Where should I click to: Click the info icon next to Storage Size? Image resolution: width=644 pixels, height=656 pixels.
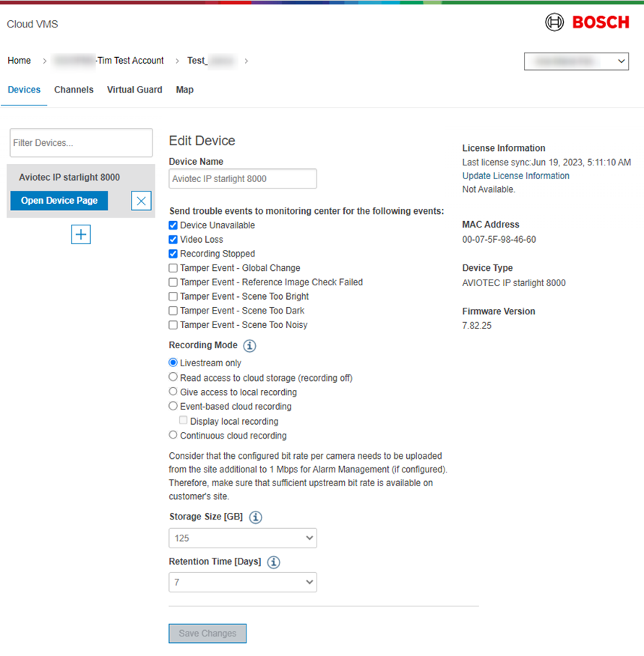click(256, 517)
